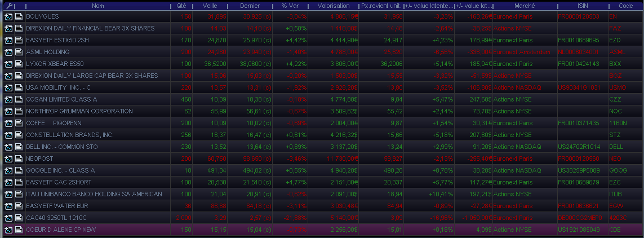Open details sheet icon for EASYETF CAC 2SHORT
The height and width of the screenshot is (238, 644).
[x=19, y=183]
